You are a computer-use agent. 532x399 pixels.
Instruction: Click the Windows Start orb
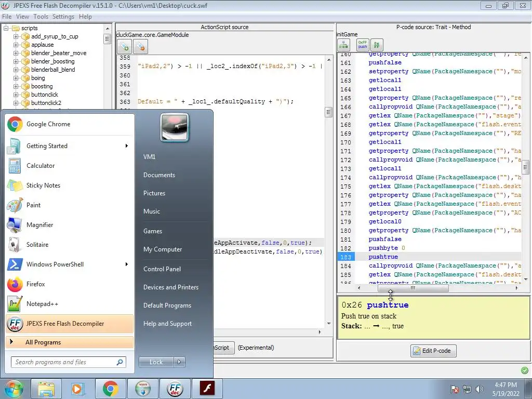point(14,389)
